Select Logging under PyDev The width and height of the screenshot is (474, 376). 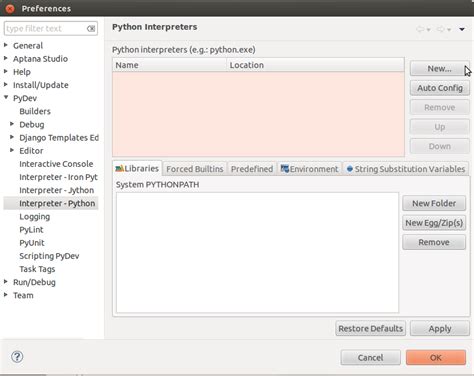pyautogui.click(x=35, y=217)
